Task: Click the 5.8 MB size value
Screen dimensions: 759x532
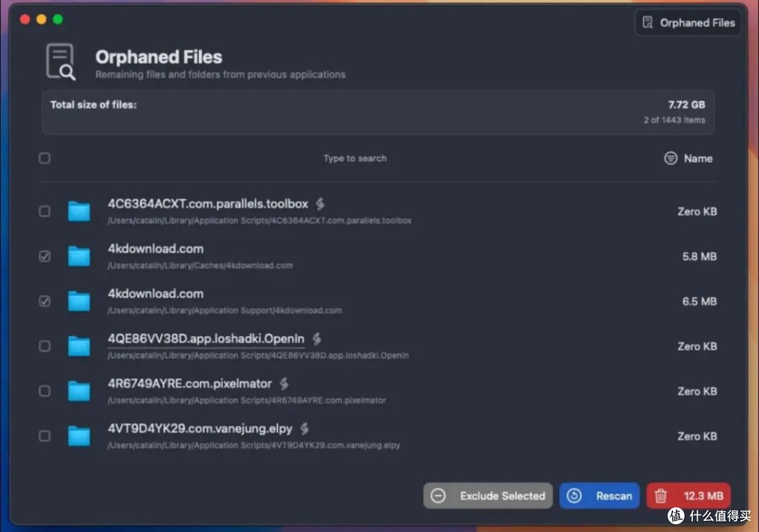Action: tap(699, 256)
